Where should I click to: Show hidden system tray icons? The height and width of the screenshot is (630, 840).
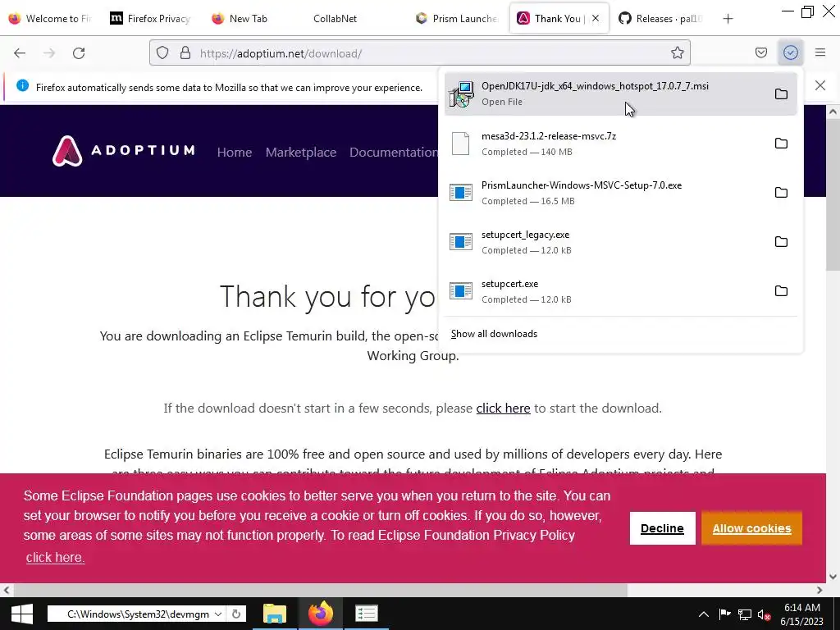pos(703,614)
